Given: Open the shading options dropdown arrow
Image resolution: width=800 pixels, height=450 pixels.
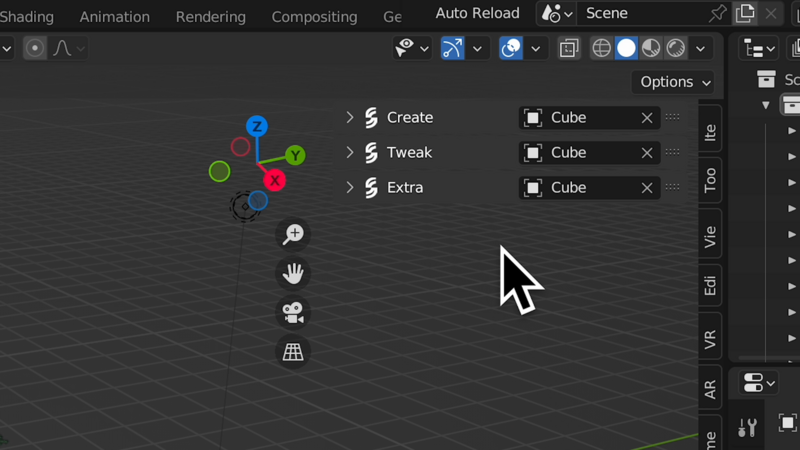Looking at the screenshot, I should 701,49.
